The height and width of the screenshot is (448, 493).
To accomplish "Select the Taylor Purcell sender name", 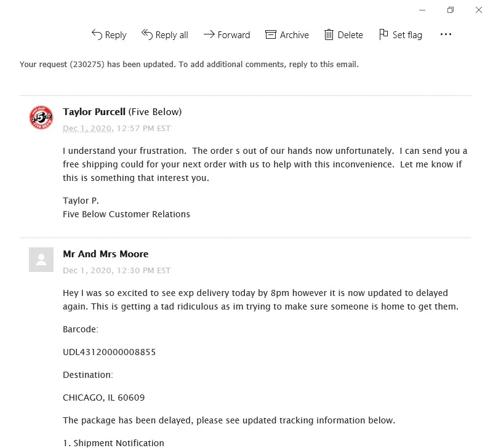I will 94,111.
